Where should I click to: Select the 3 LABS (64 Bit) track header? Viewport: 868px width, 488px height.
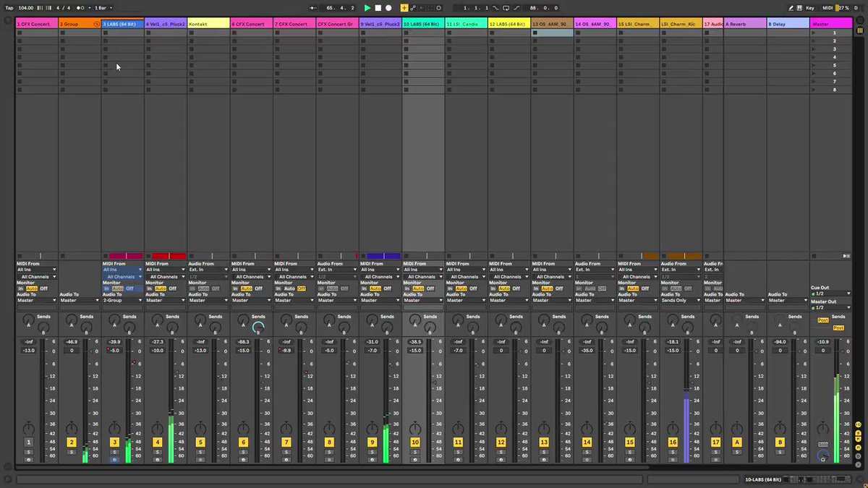pyautogui.click(x=122, y=24)
